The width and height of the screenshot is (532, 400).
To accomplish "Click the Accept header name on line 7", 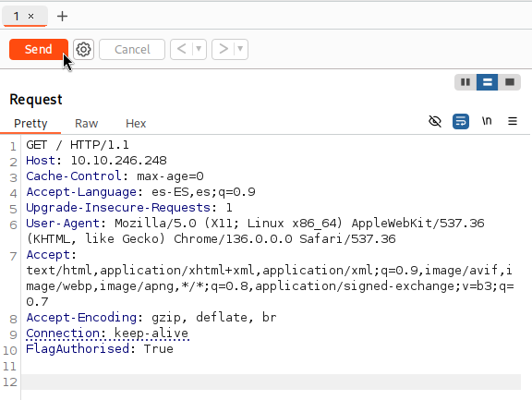I will [49, 255].
